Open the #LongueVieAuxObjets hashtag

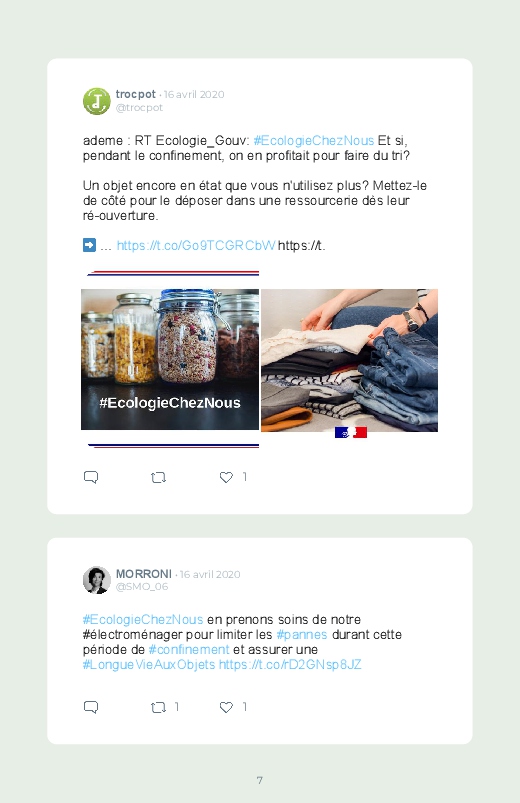click(x=149, y=665)
